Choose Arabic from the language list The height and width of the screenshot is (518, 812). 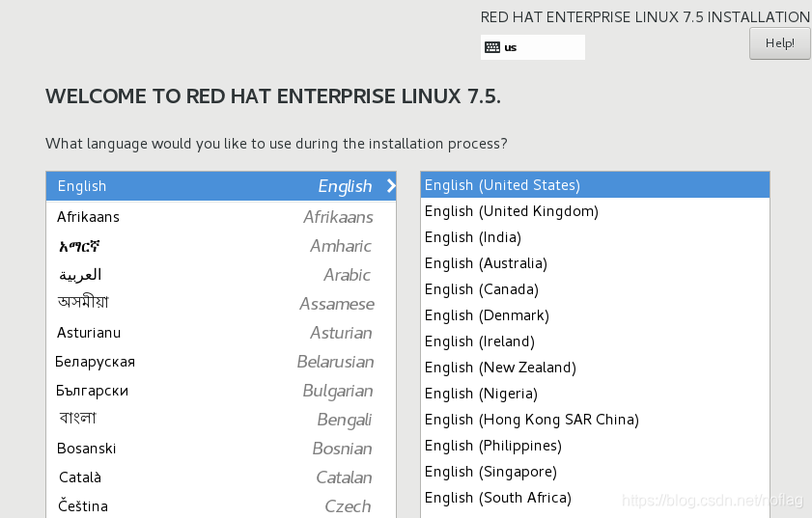[221, 275]
